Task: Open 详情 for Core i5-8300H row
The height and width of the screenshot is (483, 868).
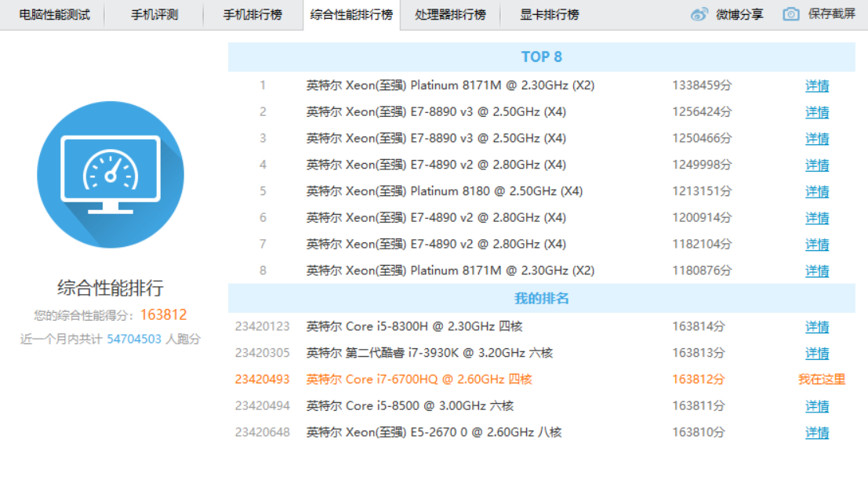Action: click(x=817, y=327)
